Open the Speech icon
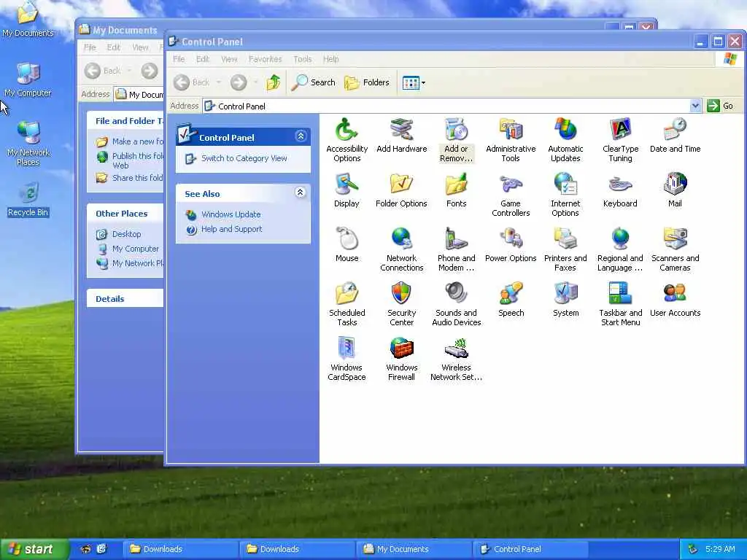 tap(511, 300)
